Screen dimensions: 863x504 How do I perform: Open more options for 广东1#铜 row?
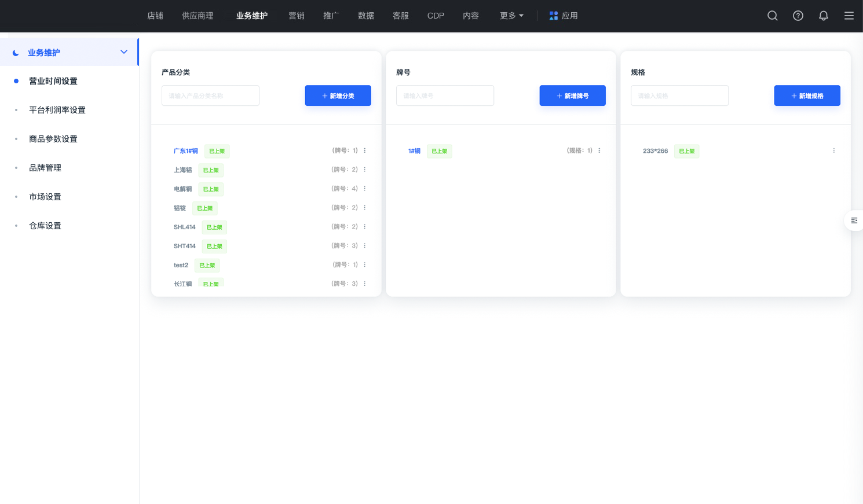365,150
